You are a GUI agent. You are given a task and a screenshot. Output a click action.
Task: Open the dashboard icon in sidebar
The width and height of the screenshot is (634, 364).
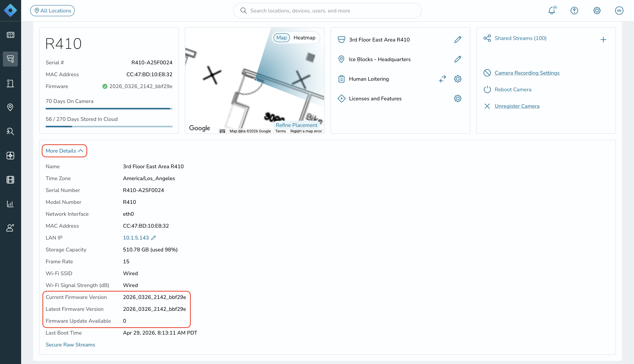coord(10,35)
